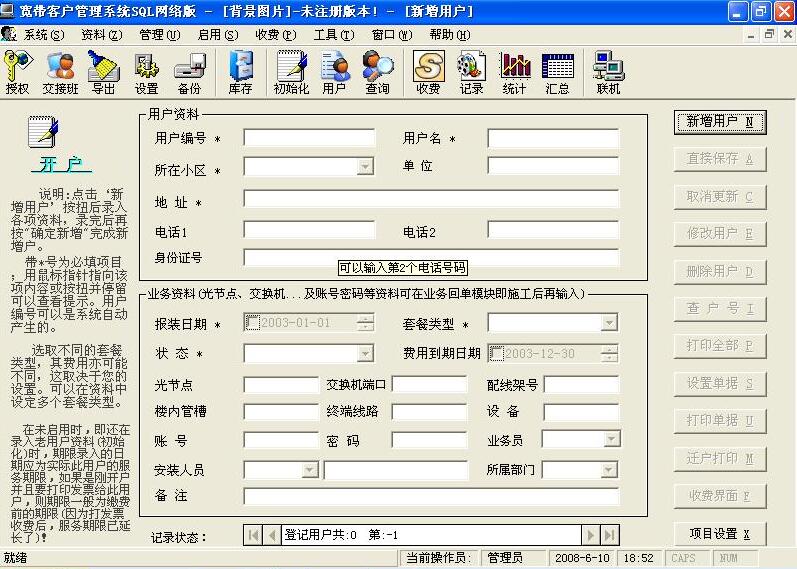
Task: Click the 单位 input field
Action: coord(553,165)
